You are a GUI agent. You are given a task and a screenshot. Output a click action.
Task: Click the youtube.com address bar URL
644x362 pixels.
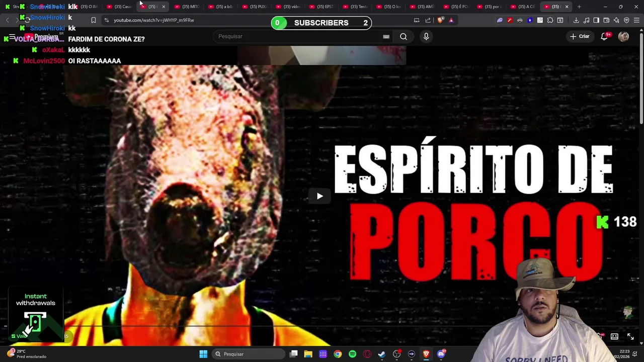click(154, 20)
